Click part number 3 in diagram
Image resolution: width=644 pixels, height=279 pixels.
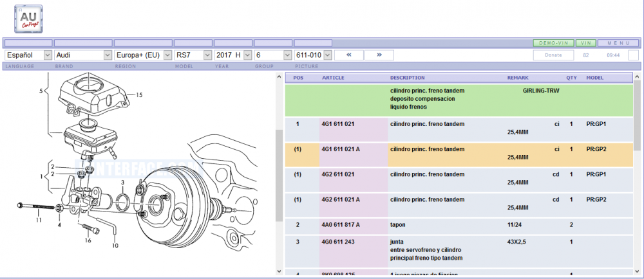coord(122,182)
